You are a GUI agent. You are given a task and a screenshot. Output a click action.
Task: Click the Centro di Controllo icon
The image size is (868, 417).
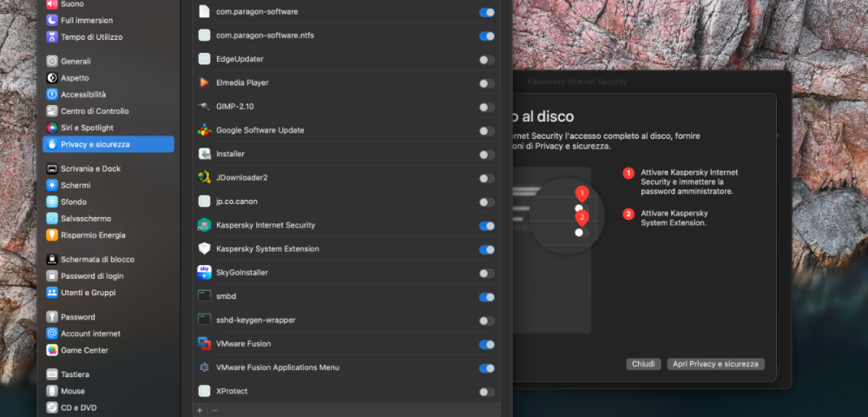(52, 111)
